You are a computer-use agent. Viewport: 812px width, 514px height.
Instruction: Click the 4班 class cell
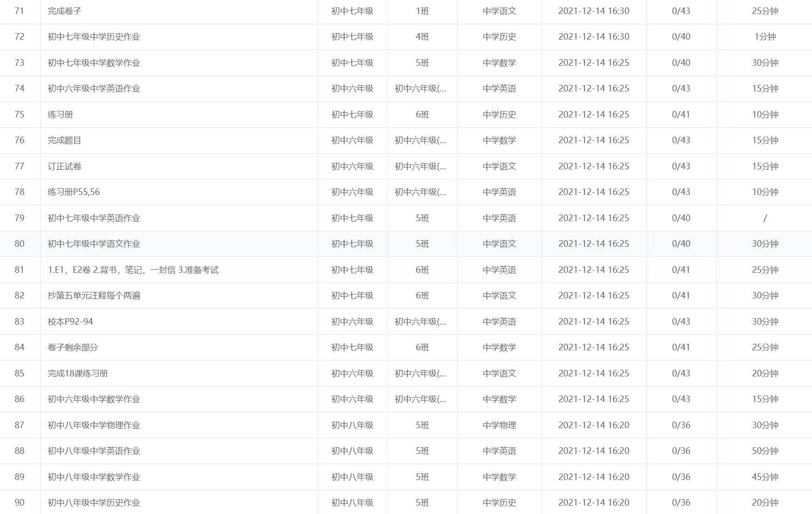[422, 36]
